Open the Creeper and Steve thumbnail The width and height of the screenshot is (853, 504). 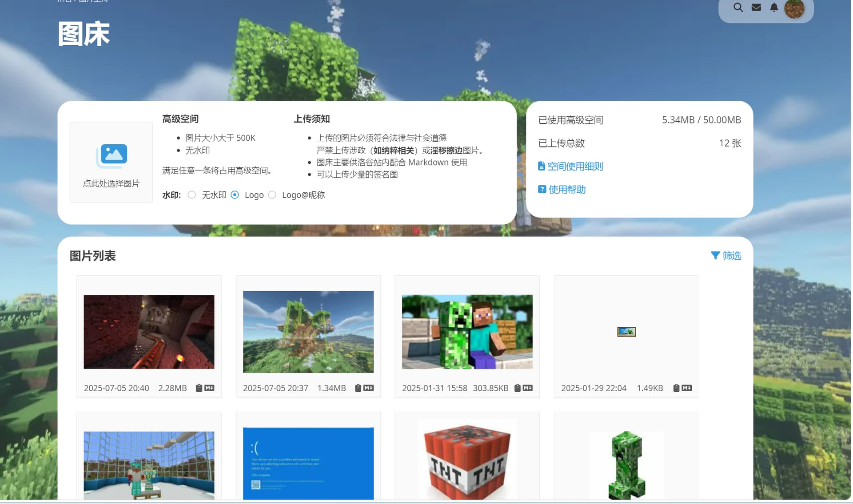pyautogui.click(x=467, y=332)
